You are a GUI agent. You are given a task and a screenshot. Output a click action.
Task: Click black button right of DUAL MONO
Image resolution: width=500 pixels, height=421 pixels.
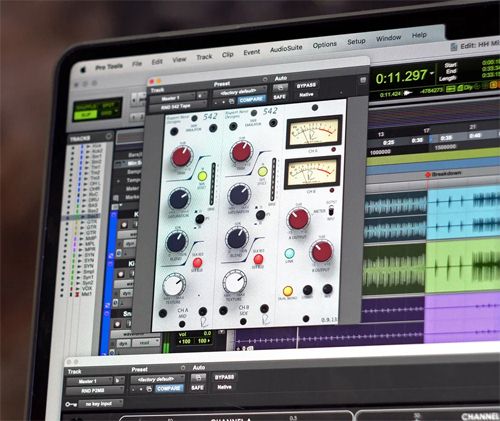(x=307, y=290)
